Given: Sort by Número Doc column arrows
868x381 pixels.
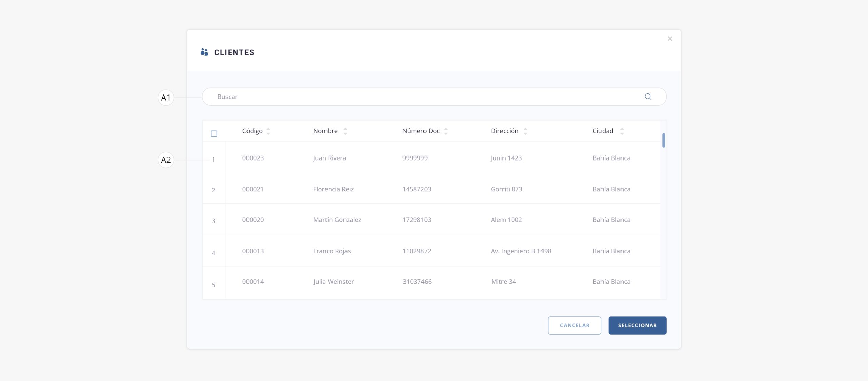Looking at the screenshot, I should (446, 131).
